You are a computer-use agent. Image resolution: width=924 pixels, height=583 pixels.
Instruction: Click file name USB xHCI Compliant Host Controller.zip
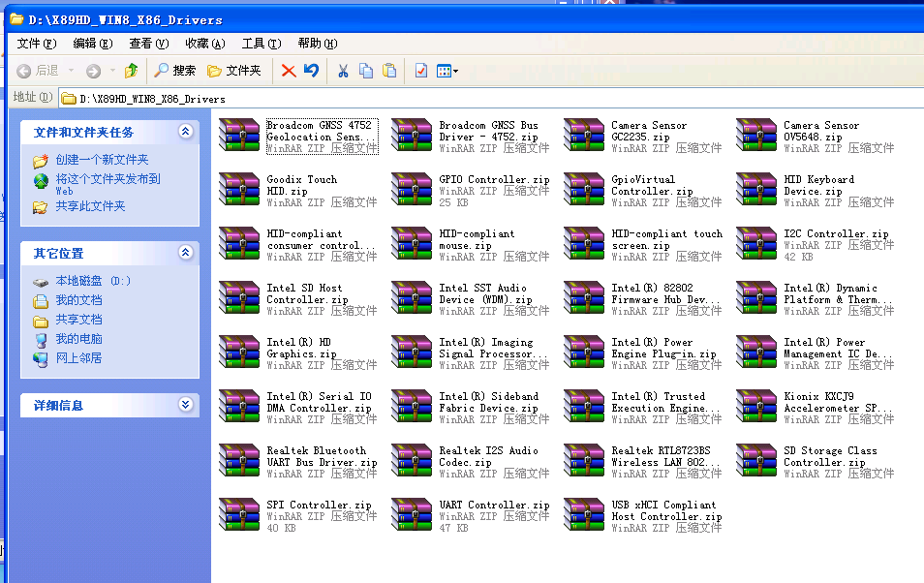(x=666, y=510)
